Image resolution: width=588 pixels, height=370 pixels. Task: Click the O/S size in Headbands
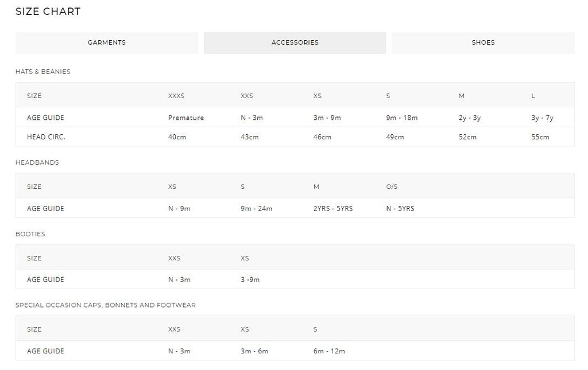click(392, 186)
